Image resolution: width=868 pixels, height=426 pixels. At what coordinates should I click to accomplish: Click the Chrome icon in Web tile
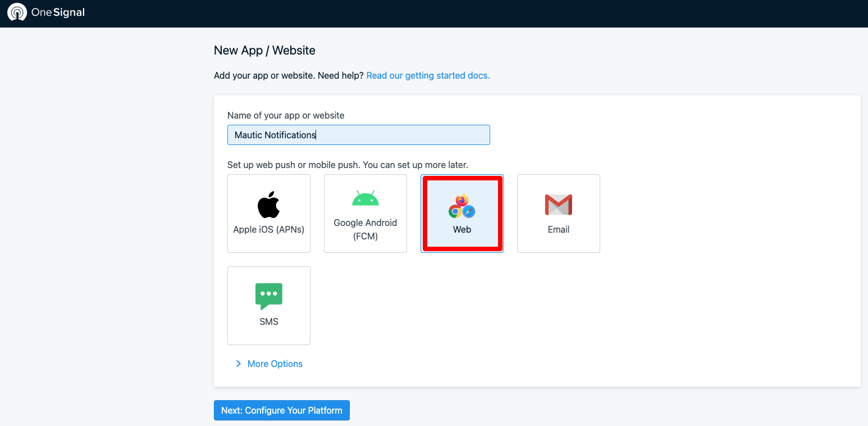point(455,211)
